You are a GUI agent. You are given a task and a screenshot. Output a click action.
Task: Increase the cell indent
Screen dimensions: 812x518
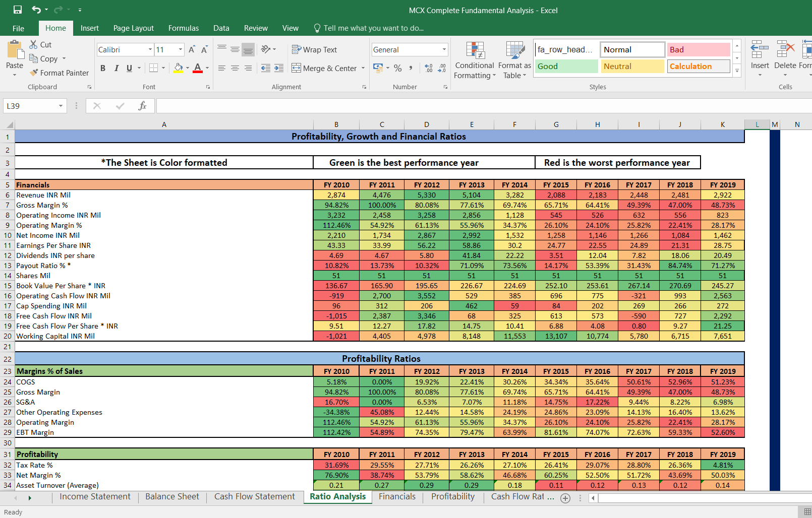279,68
